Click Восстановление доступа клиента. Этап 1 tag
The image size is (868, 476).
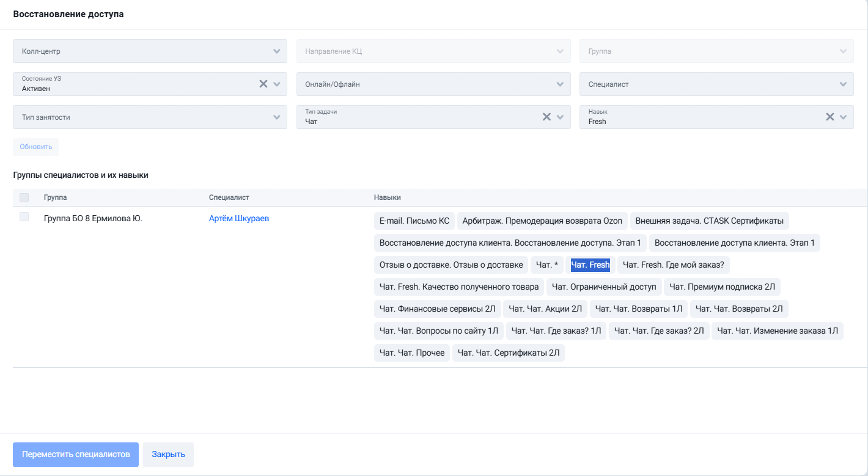[735, 243]
